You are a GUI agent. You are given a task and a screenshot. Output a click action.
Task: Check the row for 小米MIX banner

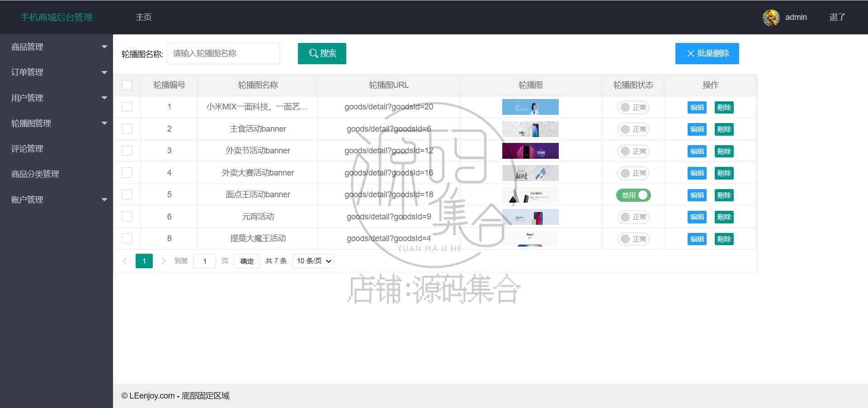point(127,107)
